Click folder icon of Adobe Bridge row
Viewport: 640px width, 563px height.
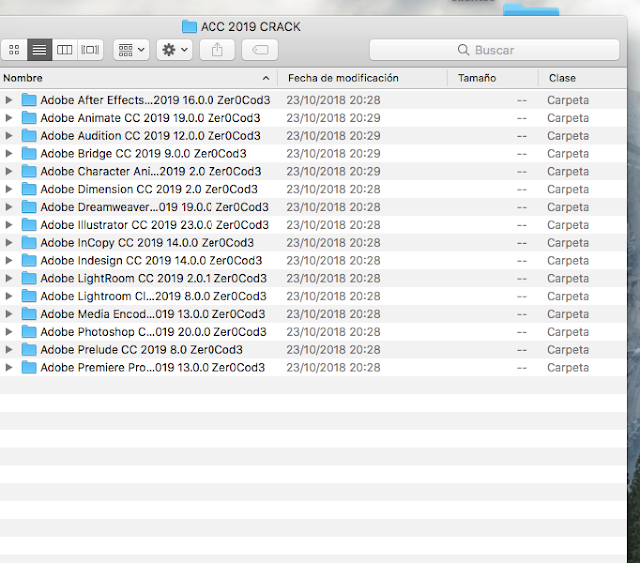pos(29,154)
